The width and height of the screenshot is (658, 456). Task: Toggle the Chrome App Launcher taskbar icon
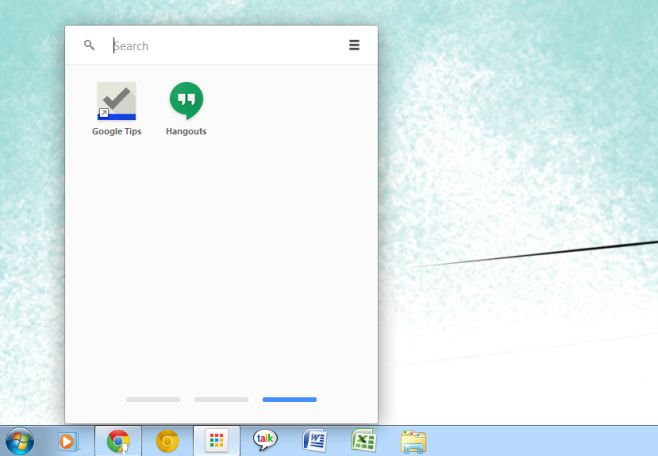[217, 441]
